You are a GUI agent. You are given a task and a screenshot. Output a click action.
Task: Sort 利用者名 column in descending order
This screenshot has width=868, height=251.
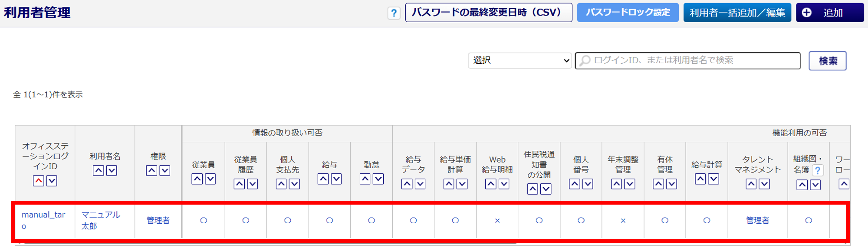112,170
